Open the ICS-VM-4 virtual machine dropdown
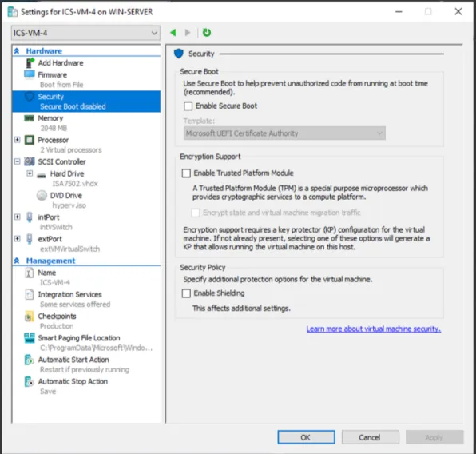The width and height of the screenshot is (476, 454). pyautogui.click(x=85, y=33)
